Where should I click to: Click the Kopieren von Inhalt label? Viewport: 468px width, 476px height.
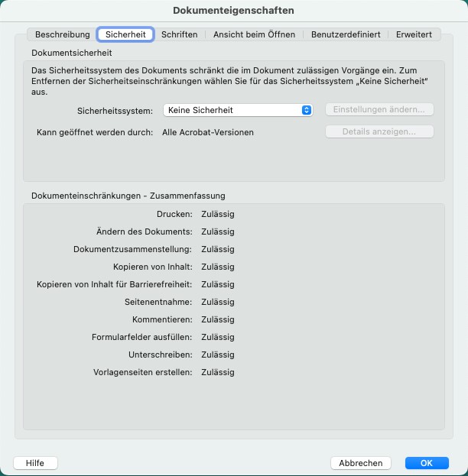point(152,267)
